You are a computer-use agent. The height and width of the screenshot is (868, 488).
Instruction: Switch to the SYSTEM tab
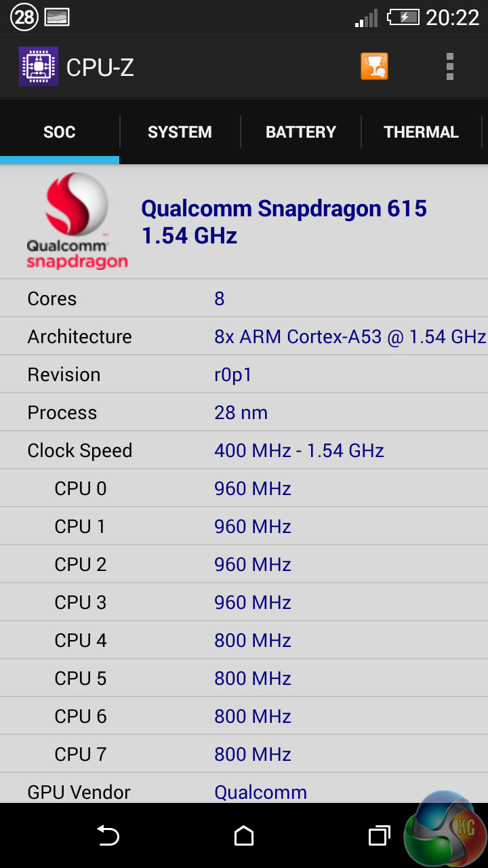[180, 132]
